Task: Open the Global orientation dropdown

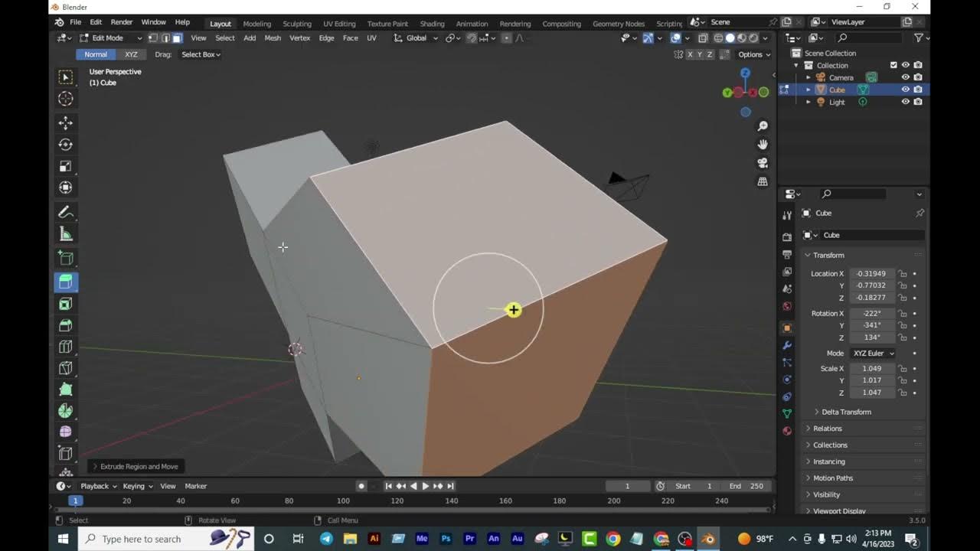Action: pos(416,37)
